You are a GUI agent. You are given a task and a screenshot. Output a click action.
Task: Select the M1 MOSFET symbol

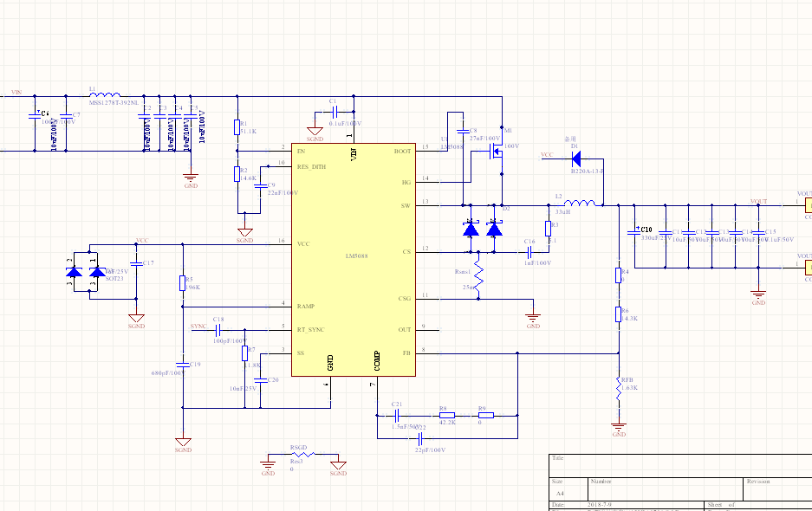[x=496, y=152]
